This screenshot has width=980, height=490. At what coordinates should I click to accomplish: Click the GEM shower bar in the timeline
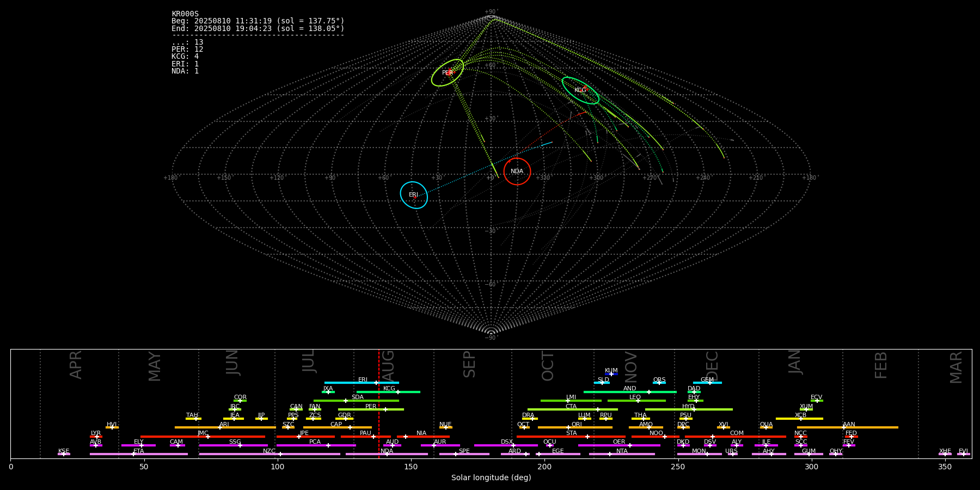(x=707, y=383)
